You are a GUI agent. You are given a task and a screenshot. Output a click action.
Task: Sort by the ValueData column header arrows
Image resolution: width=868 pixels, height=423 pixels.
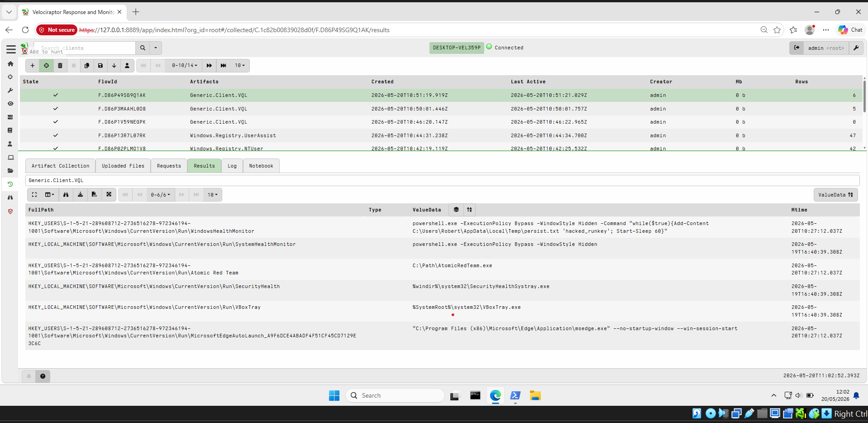point(469,210)
